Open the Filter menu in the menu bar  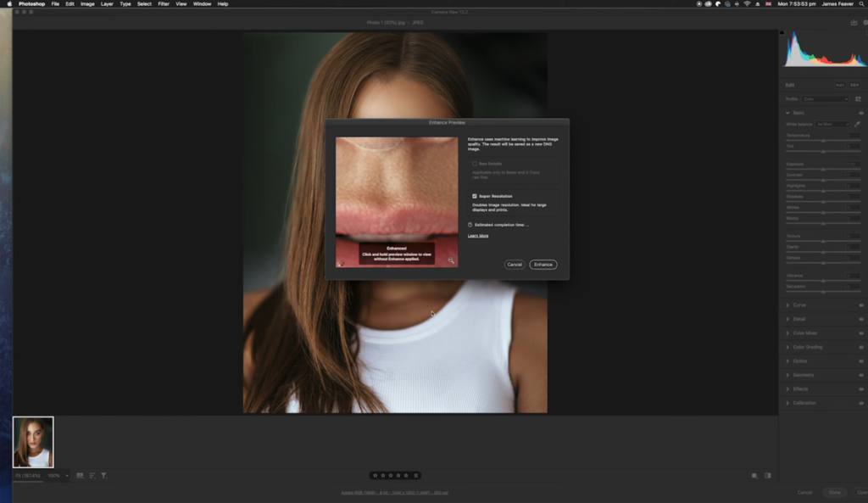tap(162, 3)
